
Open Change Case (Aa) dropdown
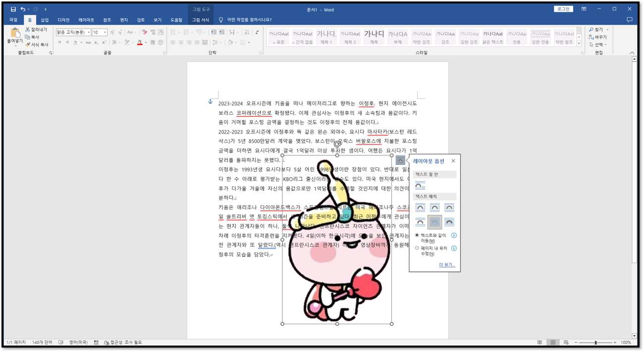point(131,32)
